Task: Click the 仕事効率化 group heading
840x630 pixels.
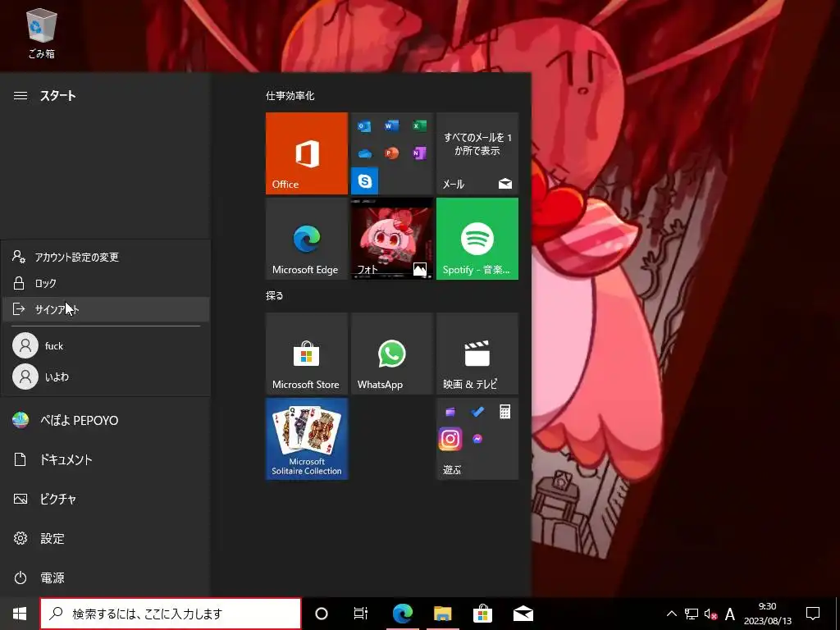Action: 290,96
